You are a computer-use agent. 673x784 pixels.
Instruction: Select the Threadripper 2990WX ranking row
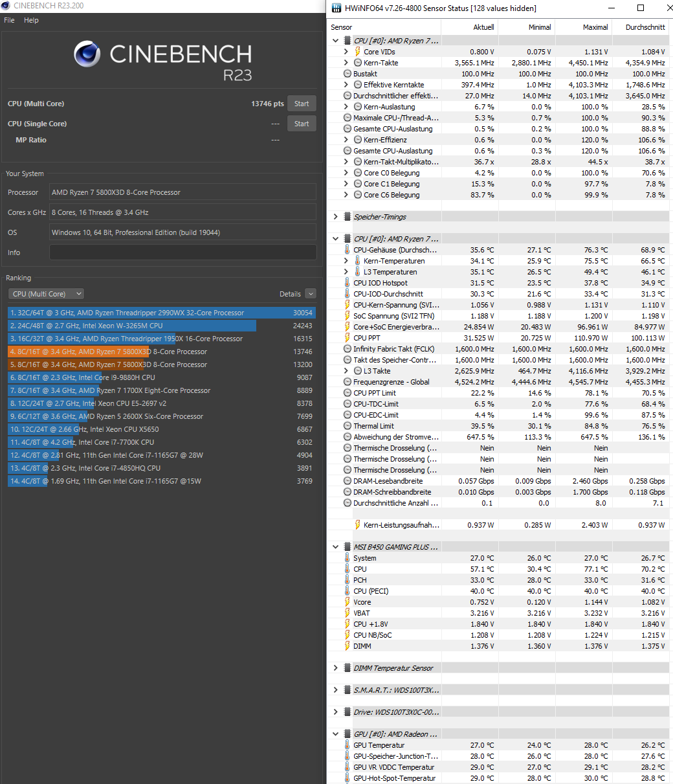point(162,313)
